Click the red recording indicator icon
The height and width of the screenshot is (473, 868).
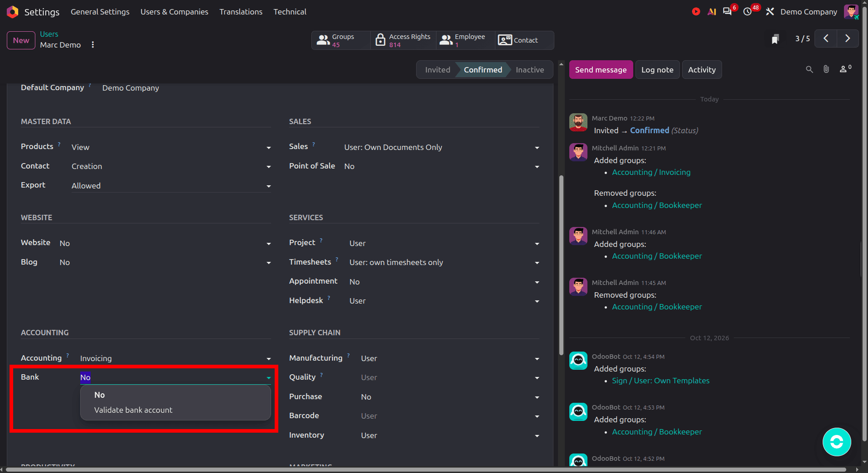[x=696, y=12]
